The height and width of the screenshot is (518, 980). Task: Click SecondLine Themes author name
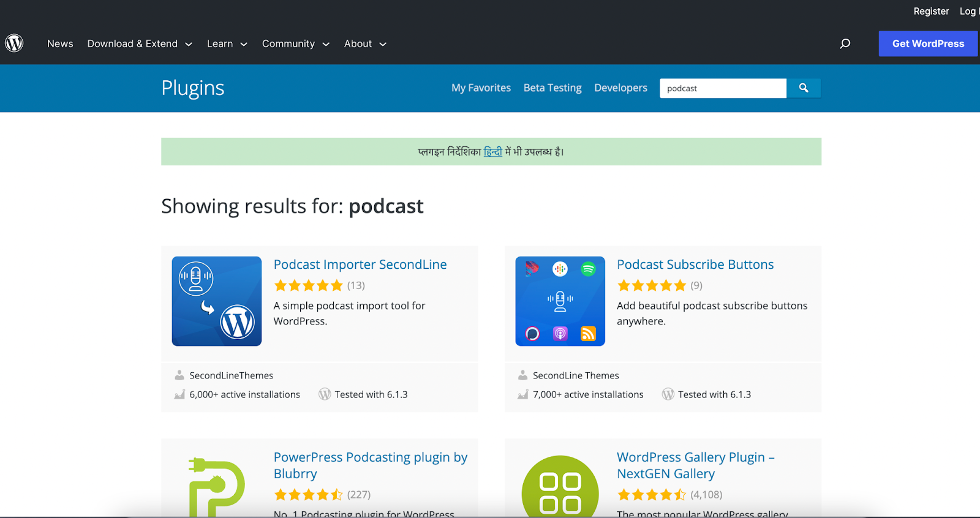pyautogui.click(x=576, y=375)
